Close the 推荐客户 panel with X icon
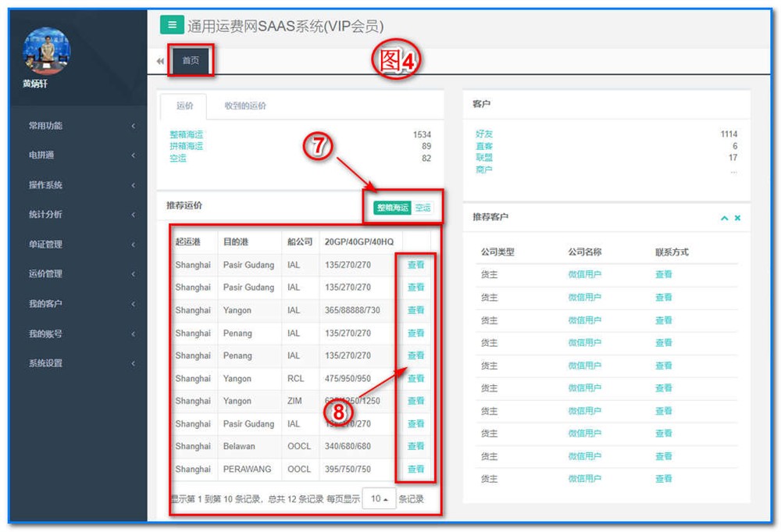Screen dimensions: 781x532 (737, 218)
